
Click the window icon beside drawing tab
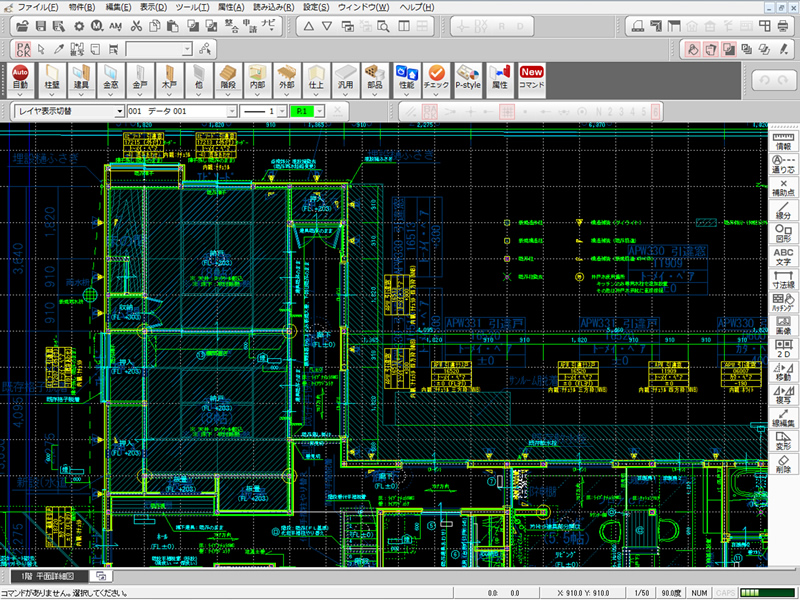click(x=101, y=577)
